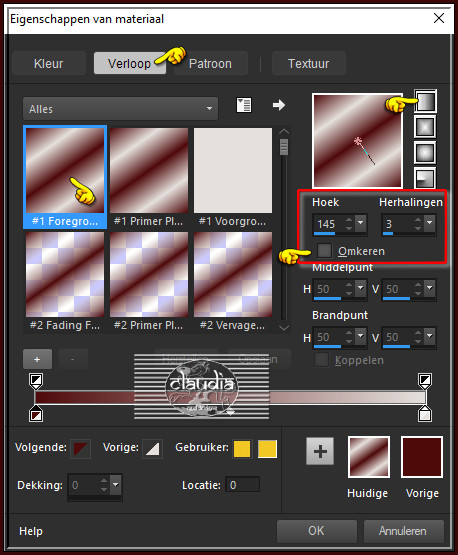Pick the first yellow Gebruiker swatch

(x=242, y=449)
